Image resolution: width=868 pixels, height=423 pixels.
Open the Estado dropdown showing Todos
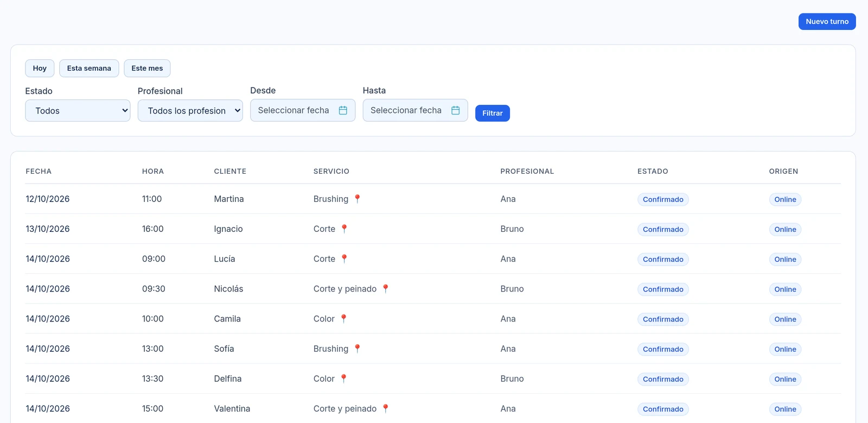point(78,111)
